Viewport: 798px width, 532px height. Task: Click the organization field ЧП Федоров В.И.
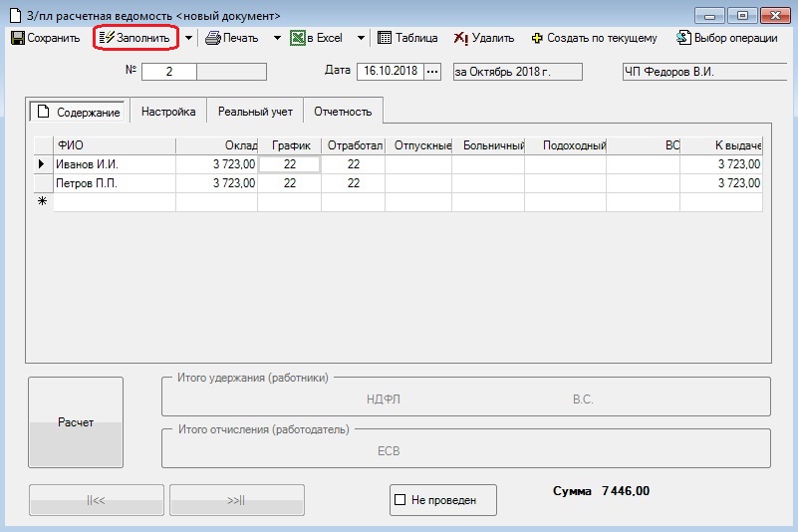[704, 72]
